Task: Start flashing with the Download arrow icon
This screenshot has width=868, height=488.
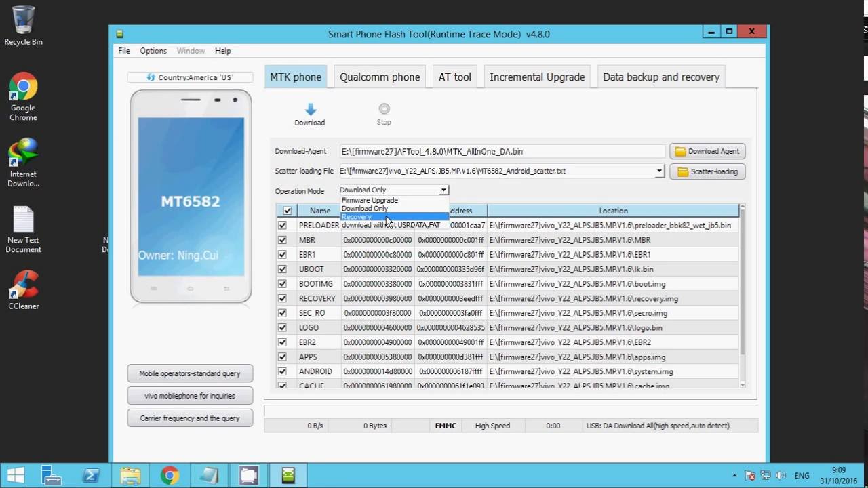Action: click(x=310, y=110)
